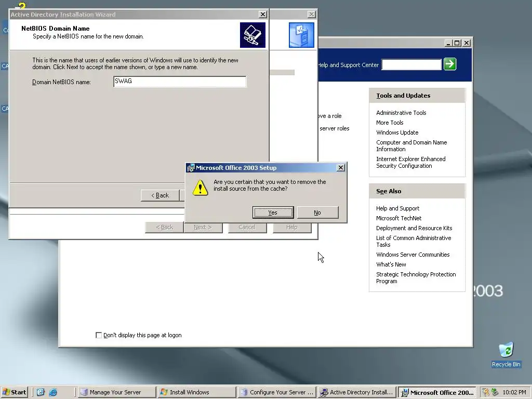Click the Help and Support Center search field
Screen dimensions: 532x399
point(411,64)
